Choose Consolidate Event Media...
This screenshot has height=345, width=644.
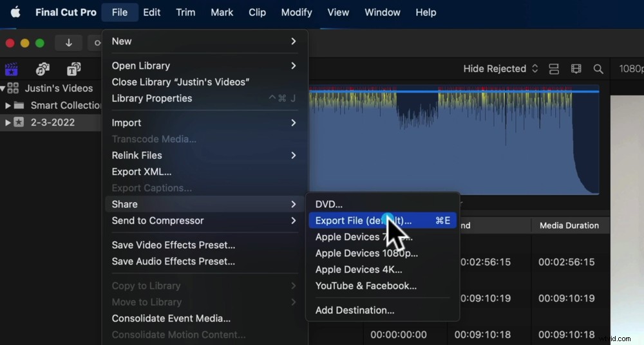[x=204, y=319]
